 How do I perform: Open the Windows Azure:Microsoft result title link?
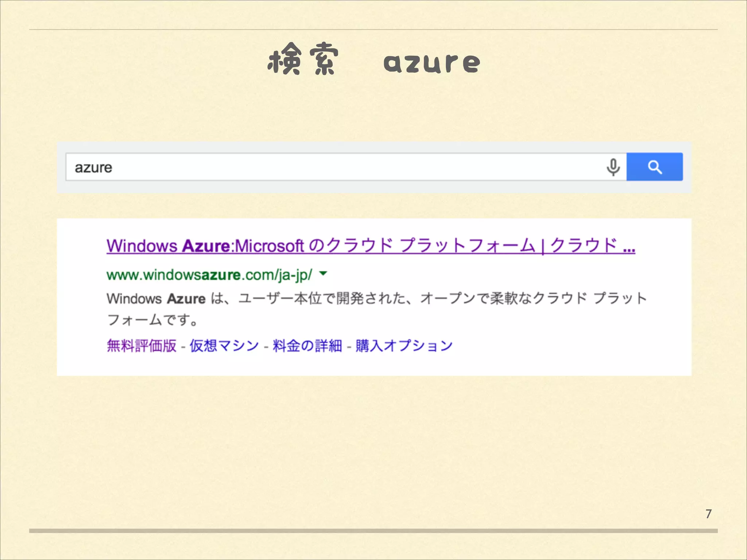(371, 246)
